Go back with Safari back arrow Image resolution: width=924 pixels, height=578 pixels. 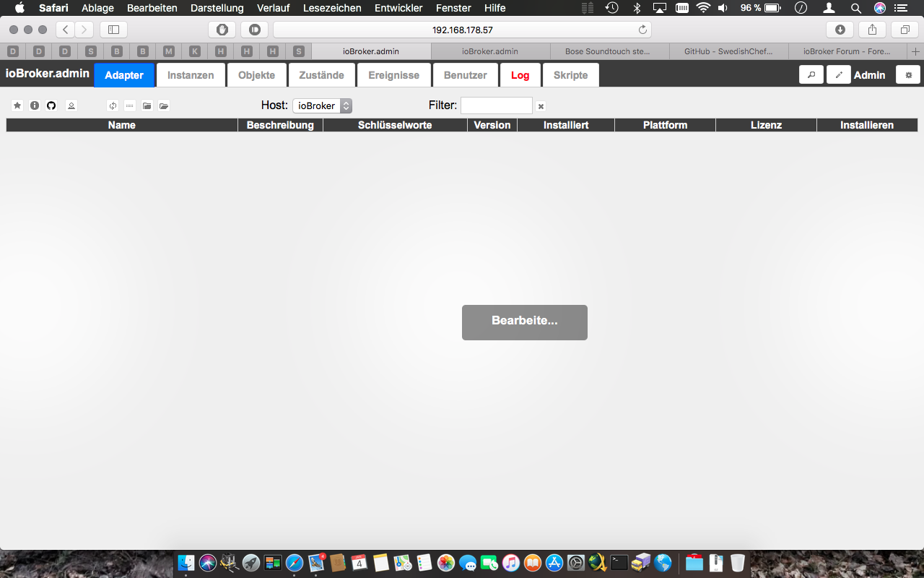(66, 30)
